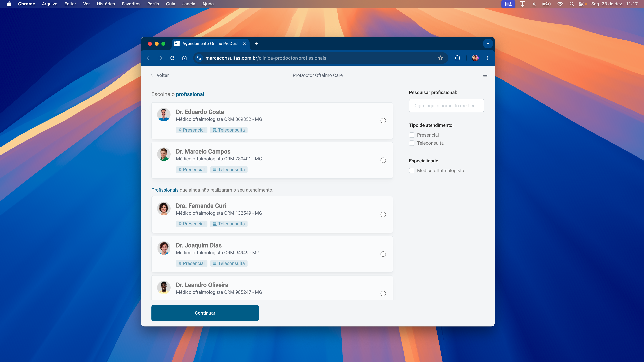644x362 pixels.
Task: Click the Dra. Fernanda Curi name heading
Action: 201,206
